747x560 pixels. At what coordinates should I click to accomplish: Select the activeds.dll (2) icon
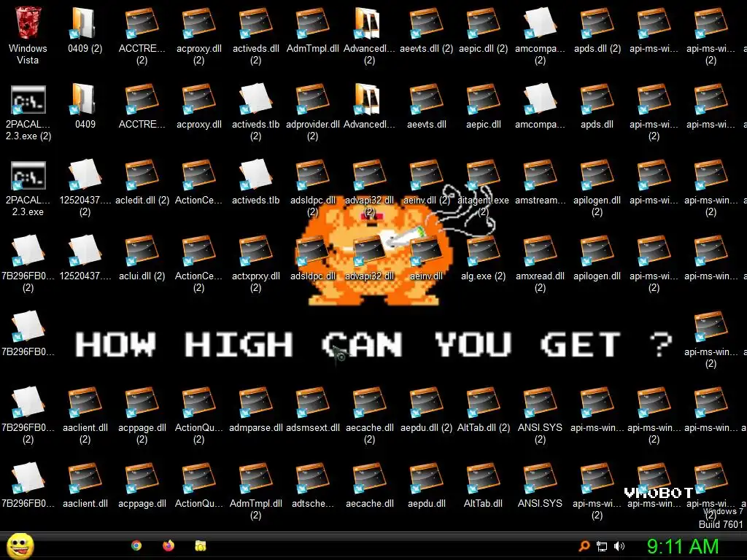pyautogui.click(x=256, y=23)
